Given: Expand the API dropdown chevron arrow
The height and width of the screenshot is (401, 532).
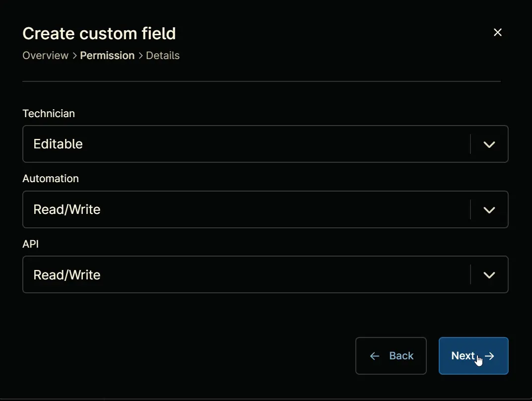Looking at the screenshot, I should [489, 275].
